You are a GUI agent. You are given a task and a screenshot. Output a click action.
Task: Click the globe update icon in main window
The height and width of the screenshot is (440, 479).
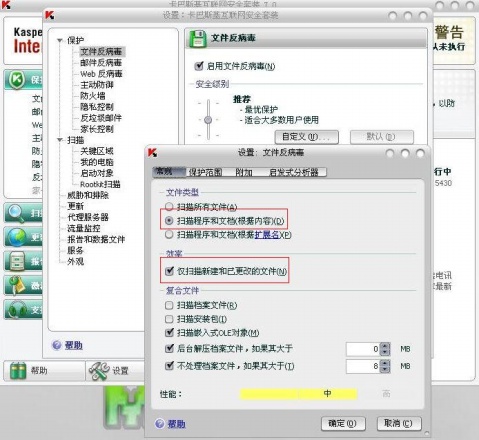point(17,237)
